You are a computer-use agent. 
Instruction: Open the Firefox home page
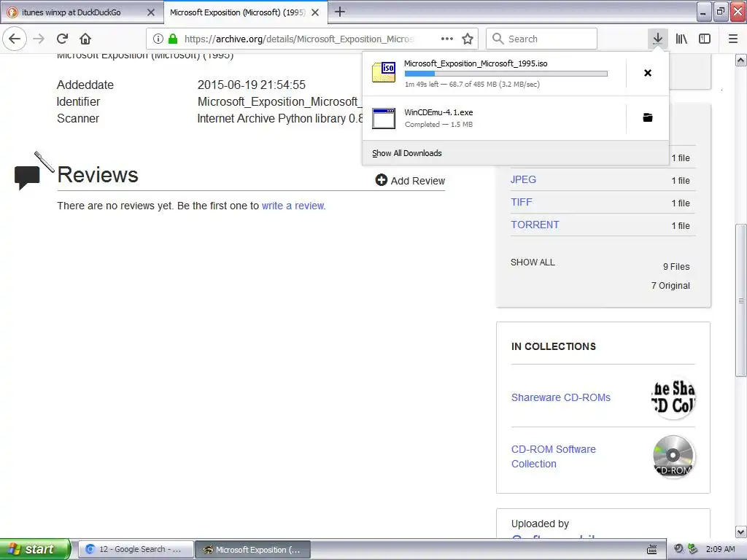85,39
